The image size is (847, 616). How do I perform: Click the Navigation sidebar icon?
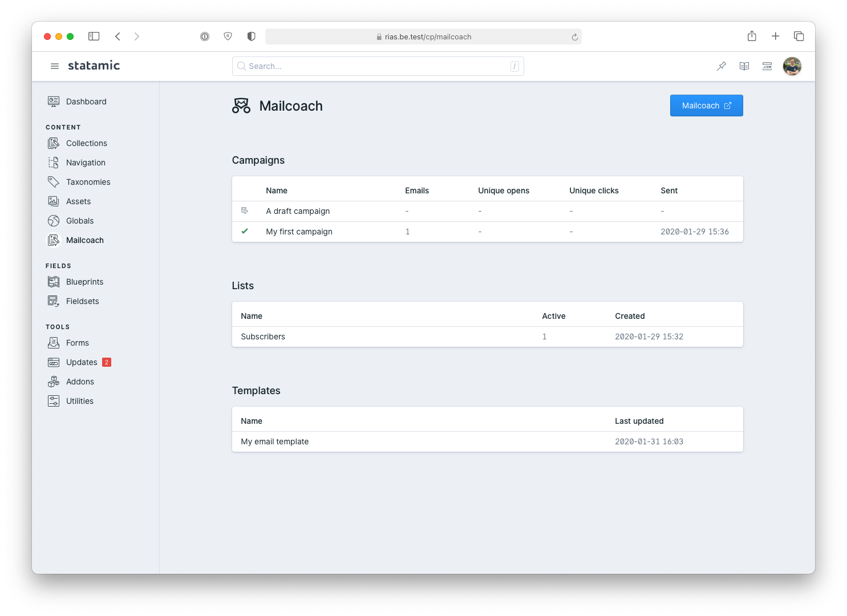54,163
